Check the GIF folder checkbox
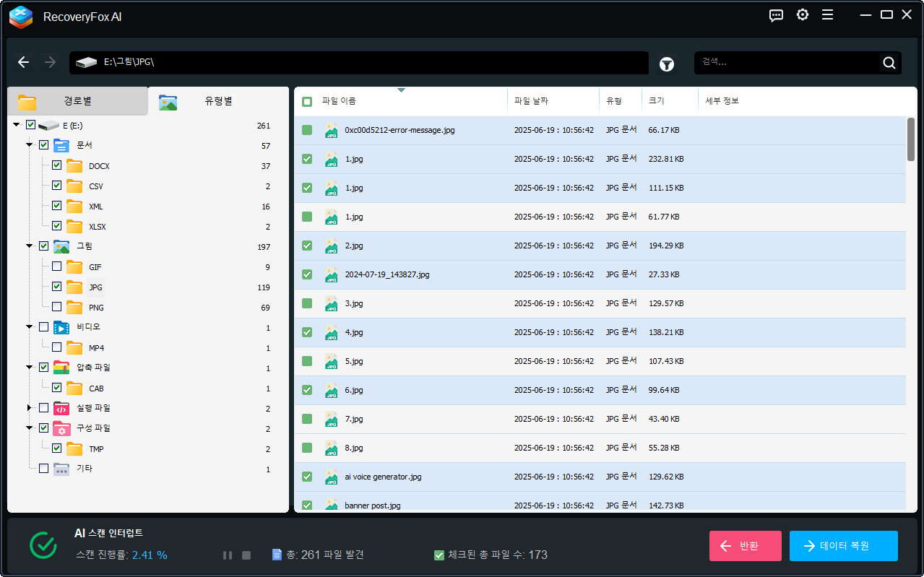 point(56,266)
